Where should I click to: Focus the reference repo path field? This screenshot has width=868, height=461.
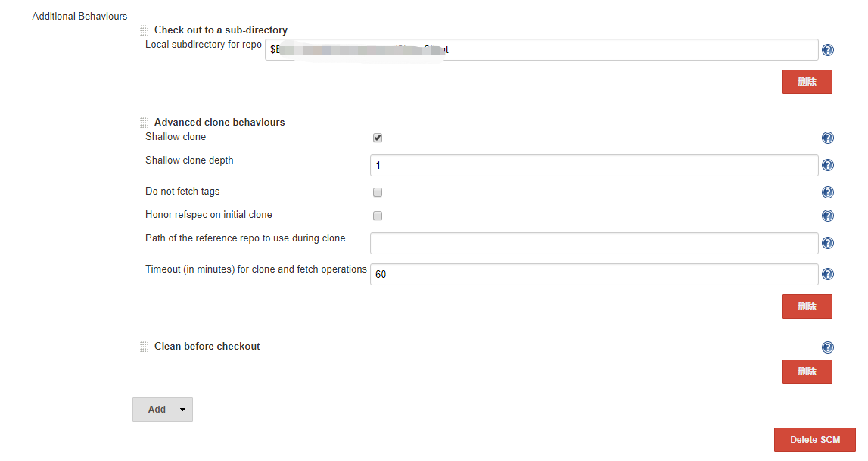(x=594, y=244)
